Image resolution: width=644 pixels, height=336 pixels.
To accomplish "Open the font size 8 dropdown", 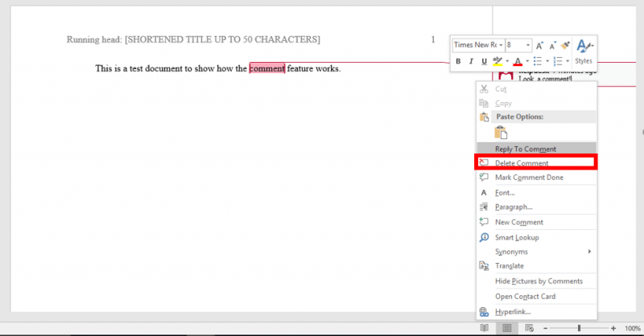I will [528, 45].
